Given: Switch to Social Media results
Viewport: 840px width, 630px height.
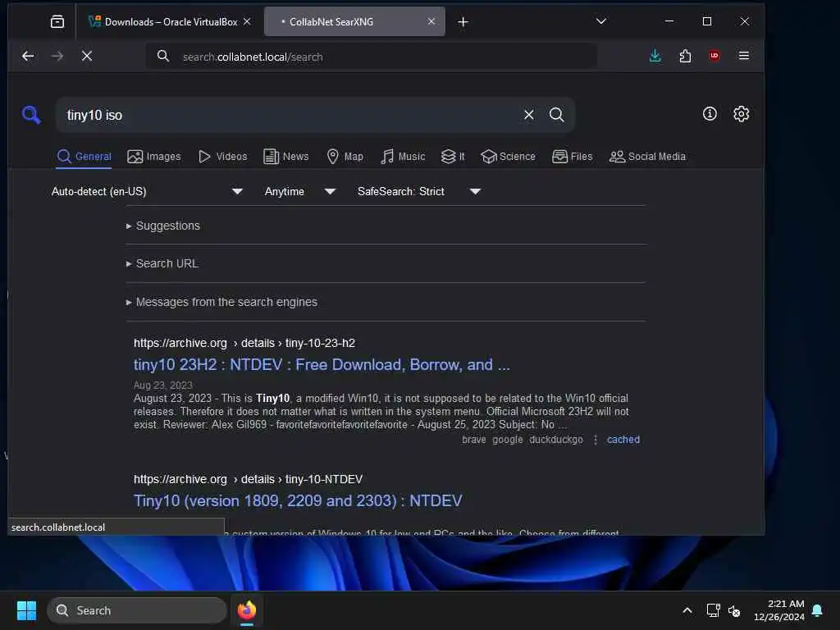Looking at the screenshot, I should point(647,157).
